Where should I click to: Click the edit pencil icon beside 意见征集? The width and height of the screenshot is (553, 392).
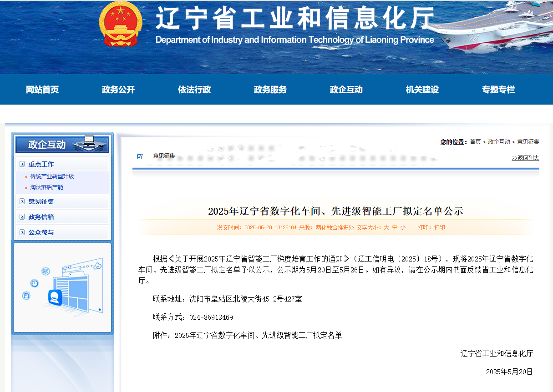[x=140, y=156]
